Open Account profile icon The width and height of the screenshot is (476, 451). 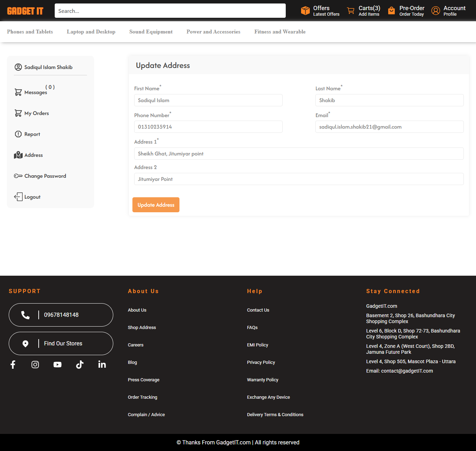(436, 10)
